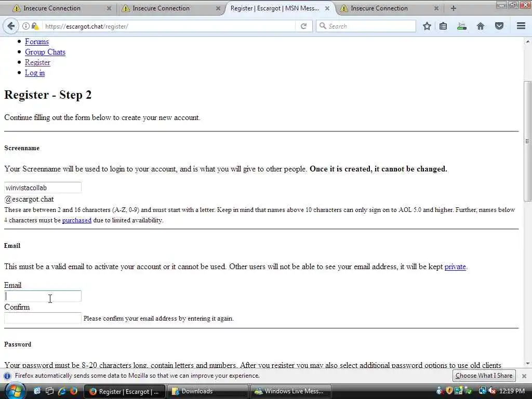Click the security shield tray icon
This screenshot has width=532, height=399.
[x=449, y=391]
